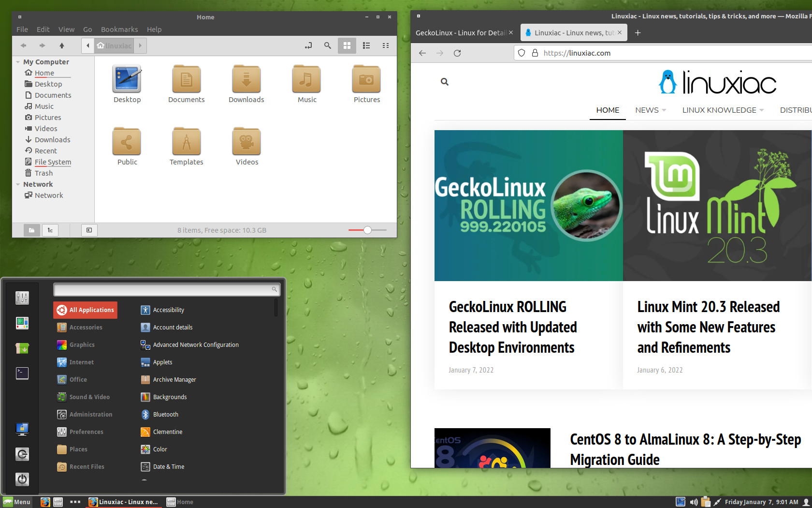
Task: Collapse the Network sidebar section
Action: (18, 184)
